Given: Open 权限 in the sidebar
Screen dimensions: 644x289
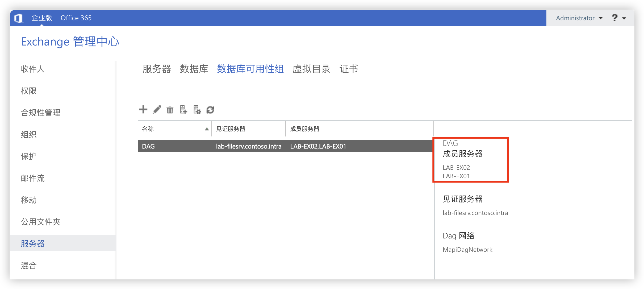Looking at the screenshot, I should (x=29, y=91).
